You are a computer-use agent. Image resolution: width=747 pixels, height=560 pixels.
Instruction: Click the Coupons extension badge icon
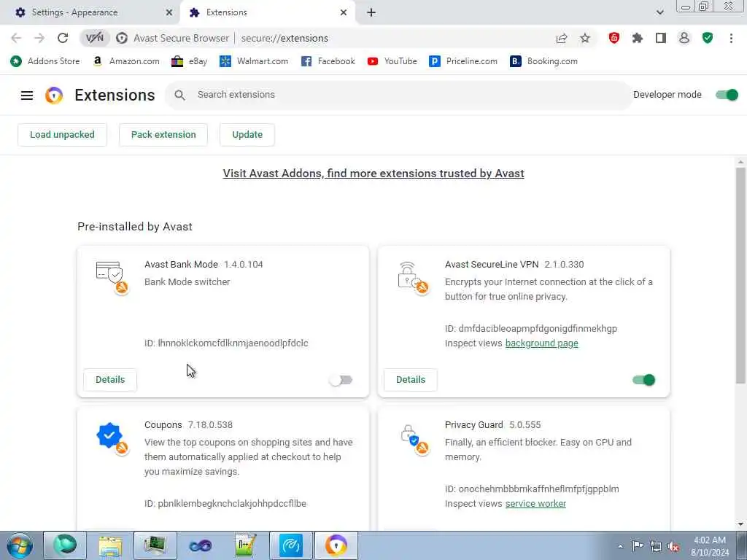[x=112, y=437]
